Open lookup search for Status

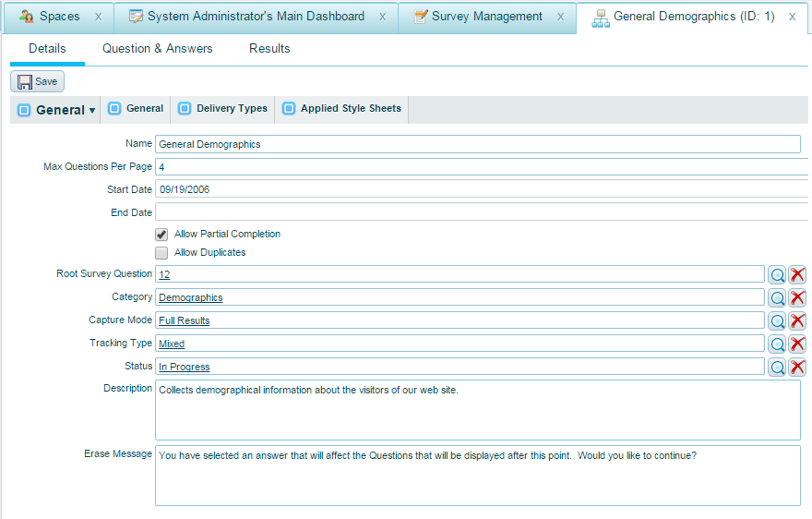777,367
